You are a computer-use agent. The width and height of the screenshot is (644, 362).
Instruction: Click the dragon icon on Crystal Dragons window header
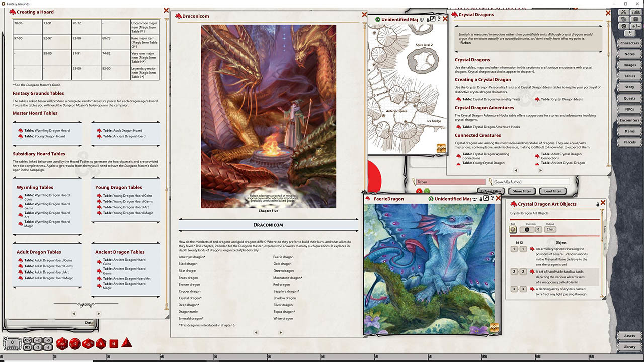point(454,15)
